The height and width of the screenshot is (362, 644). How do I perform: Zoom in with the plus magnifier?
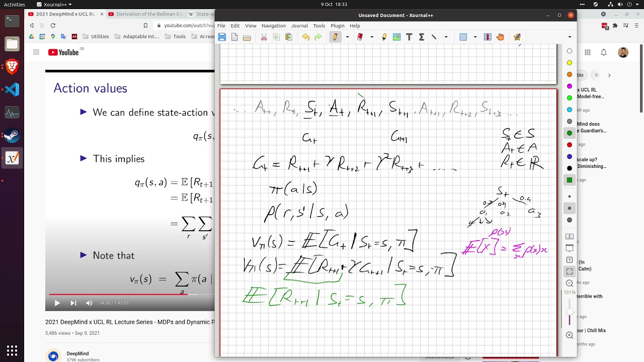[x=570, y=335]
